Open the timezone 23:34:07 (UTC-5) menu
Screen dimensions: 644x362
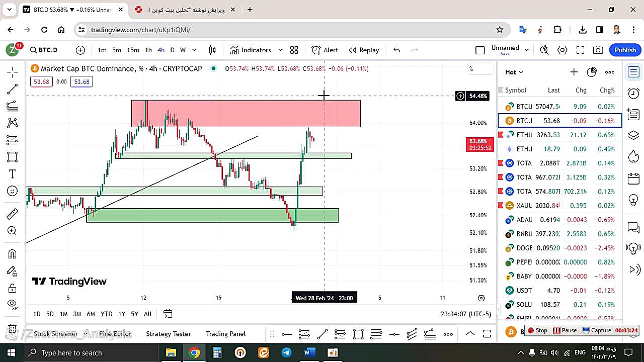(x=465, y=314)
